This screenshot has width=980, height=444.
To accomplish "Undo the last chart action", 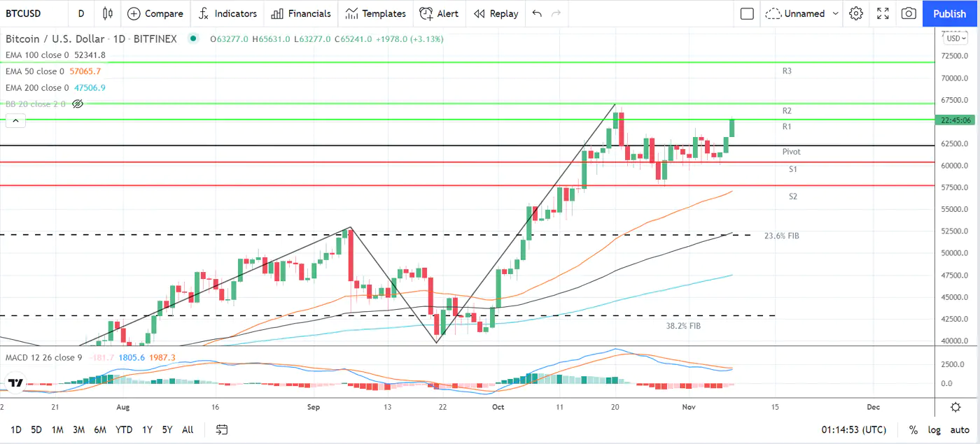I will click(537, 13).
